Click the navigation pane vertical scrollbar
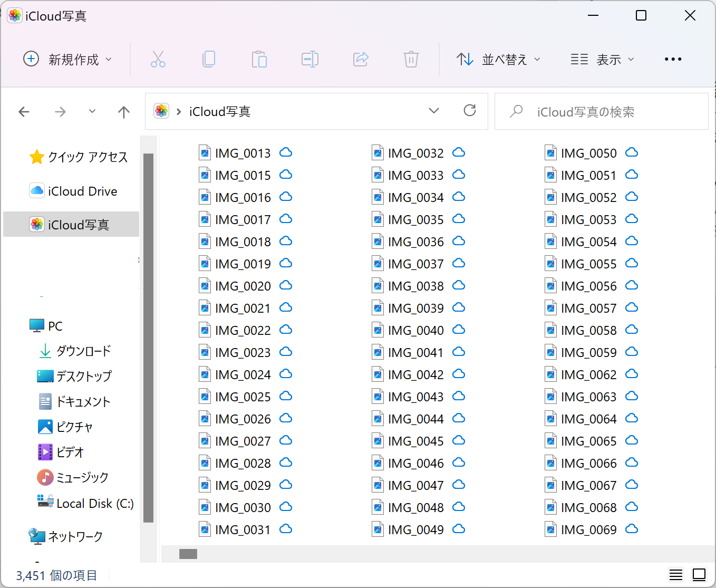The image size is (716, 588). (x=148, y=338)
